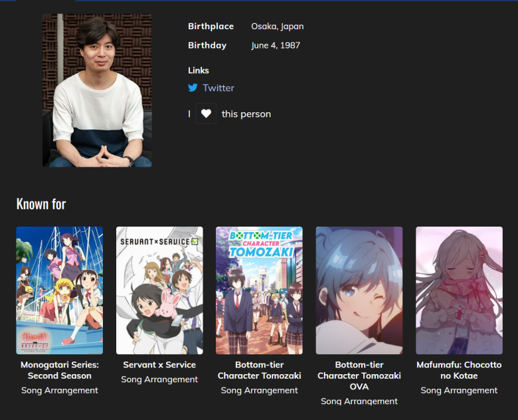Image resolution: width=518 pixels, height=420 pixels.
Task: Click the Bottom-tier Character Tomozaki OVA title
Action: (359, 375)
